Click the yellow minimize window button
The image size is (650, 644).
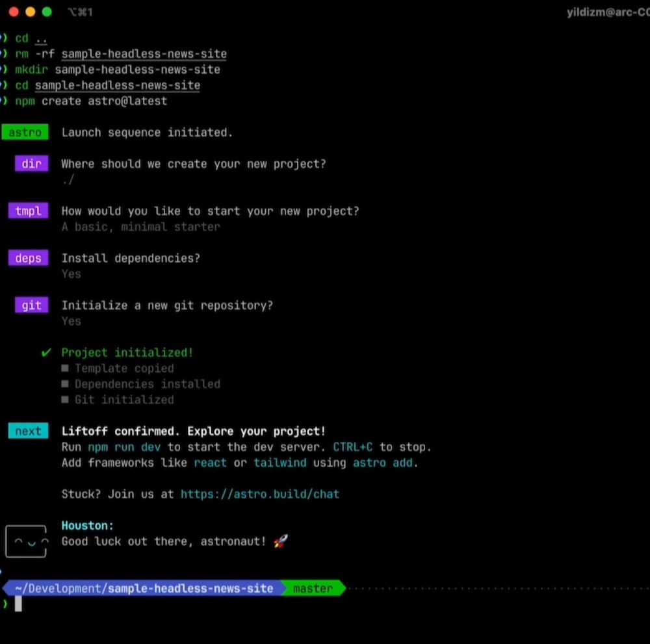31,12
